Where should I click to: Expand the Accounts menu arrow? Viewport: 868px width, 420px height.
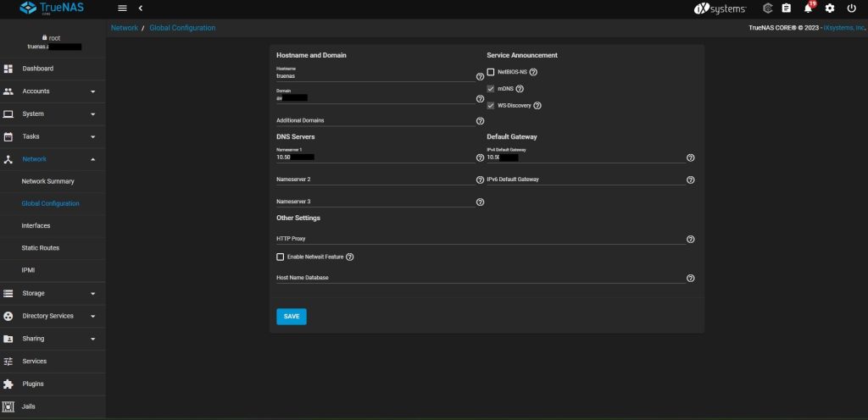click(93, 91)
